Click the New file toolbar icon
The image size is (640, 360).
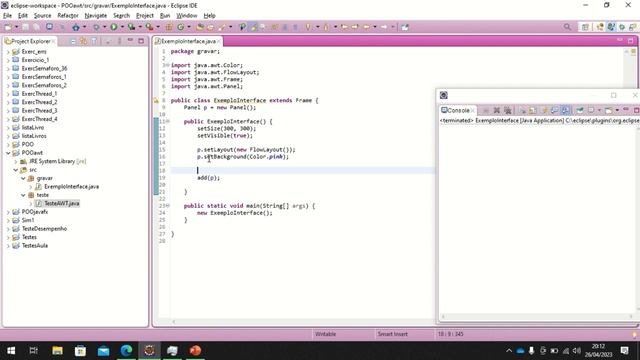pos(7,27)
